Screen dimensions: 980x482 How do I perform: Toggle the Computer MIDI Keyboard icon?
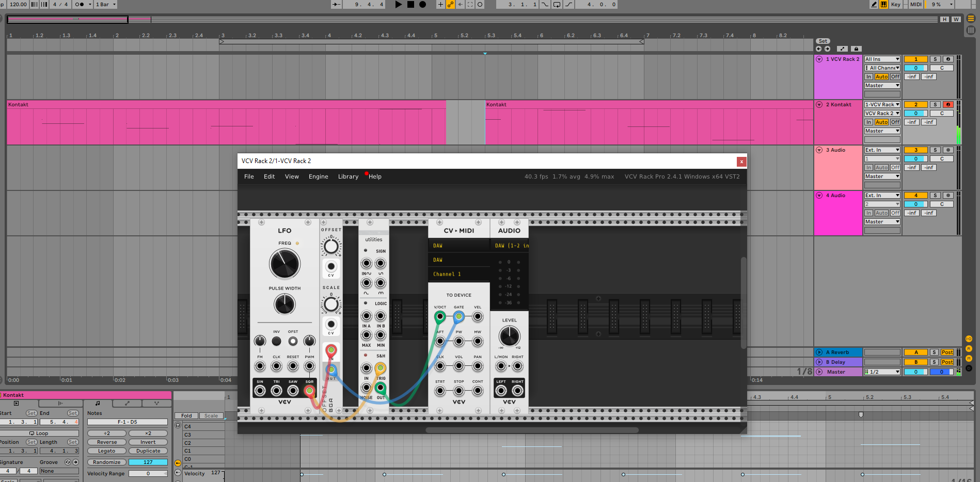883,4
